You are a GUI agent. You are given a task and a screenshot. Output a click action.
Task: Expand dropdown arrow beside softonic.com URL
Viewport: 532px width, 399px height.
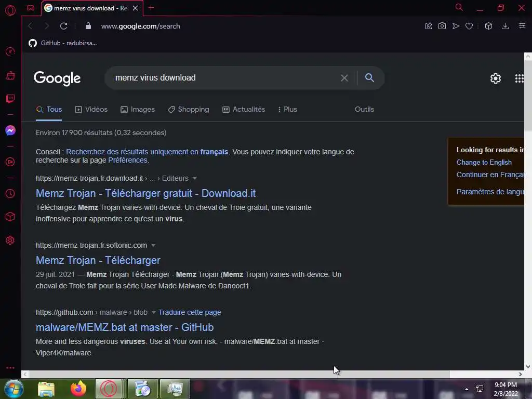coord(153,245)
